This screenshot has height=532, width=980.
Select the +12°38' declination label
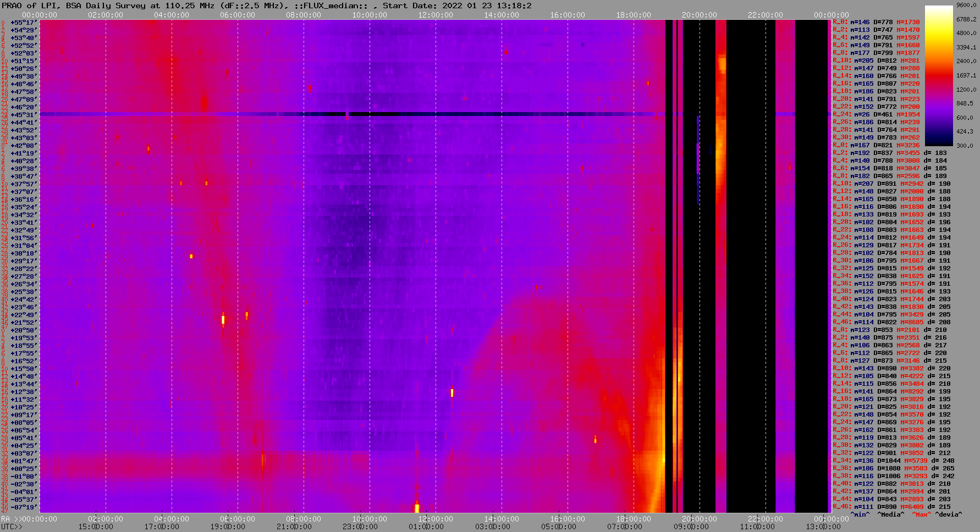click(24, 392)
